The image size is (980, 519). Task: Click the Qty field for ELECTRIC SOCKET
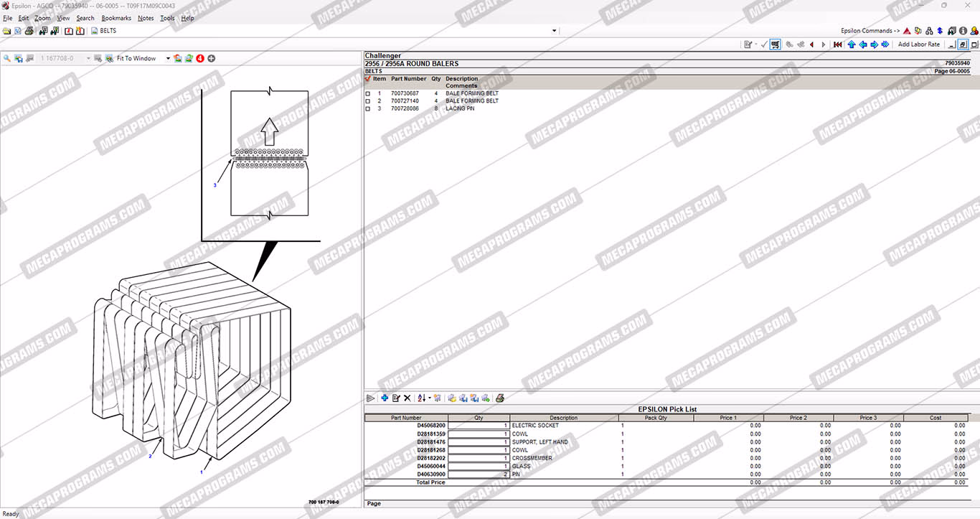point(479,426)
